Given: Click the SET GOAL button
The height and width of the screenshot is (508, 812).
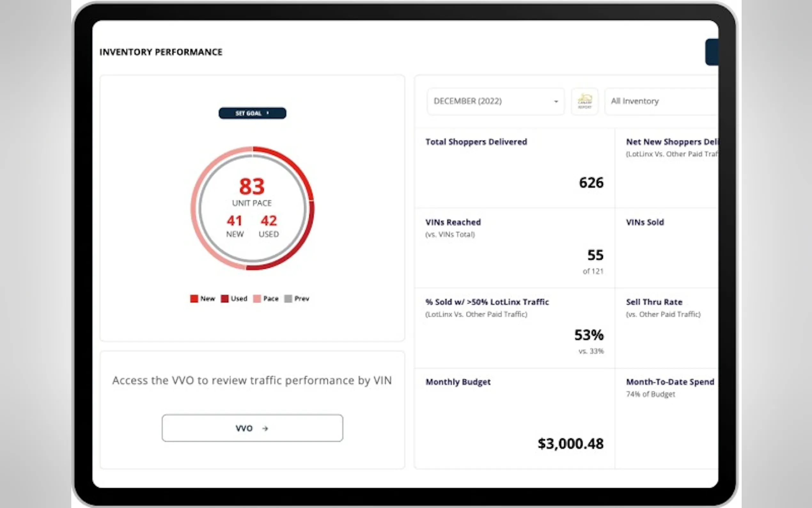Looking at the screenshot, I should coord(252,113).
